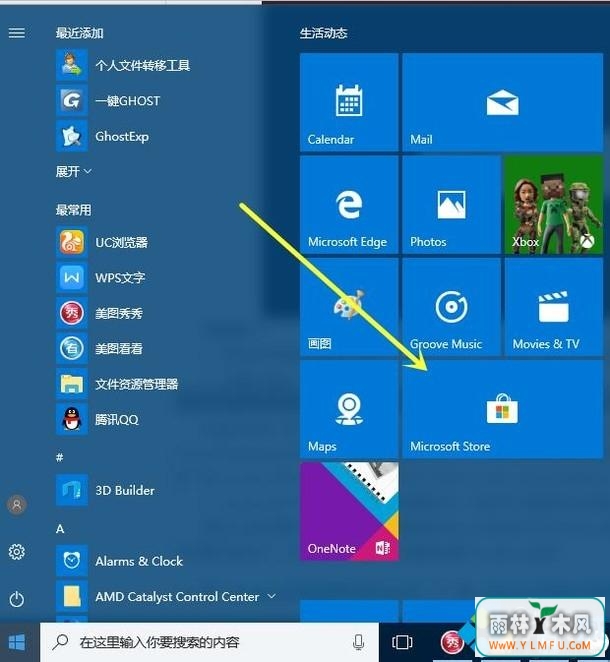610x662 pixels.
Task: Open the 3D Builder app
Action: point(106,490)
